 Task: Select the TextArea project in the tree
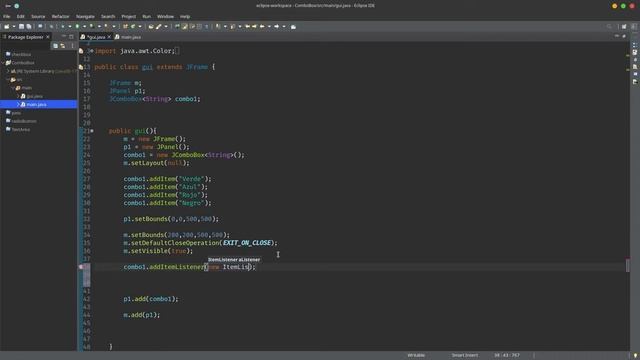[20, 129]
